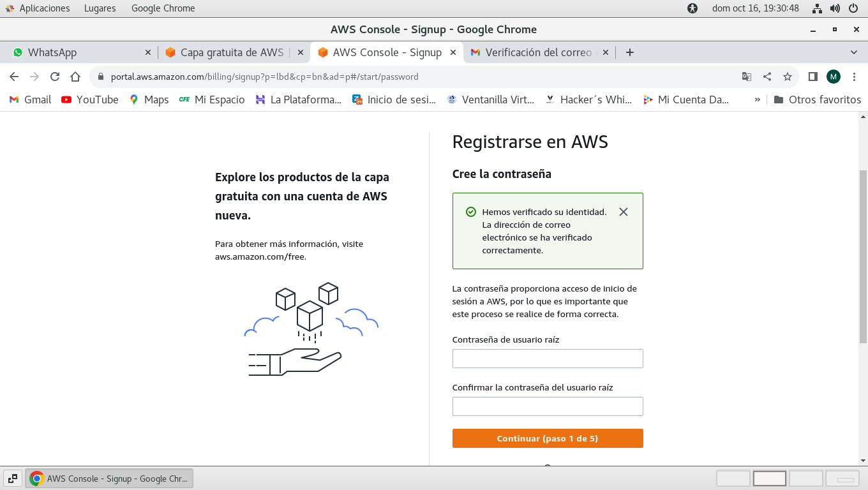Viewport: 868px width, 490px height.
Task: Open the Aplicaciones menu
Action: click(37, 8)
